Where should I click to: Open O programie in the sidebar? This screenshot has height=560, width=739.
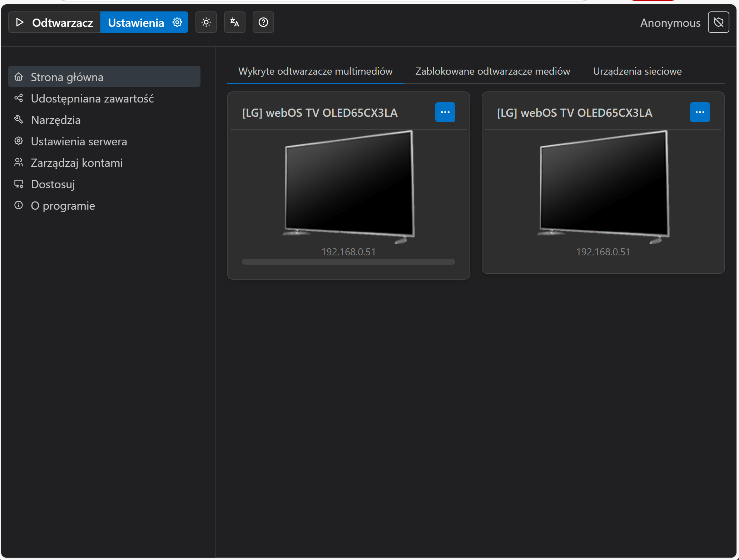click(x=104, y=205)
